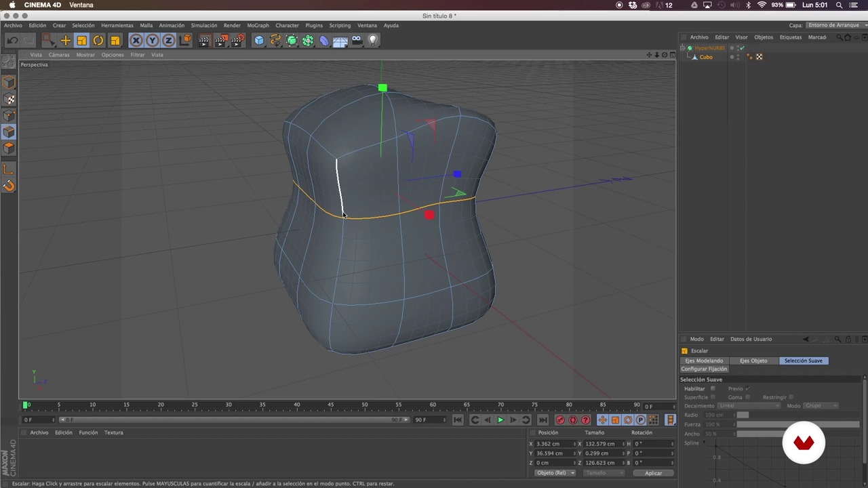This screenshot has width=868, height=488.
Task: Open the render settings gear clapperboard
Action: [237, 41]
